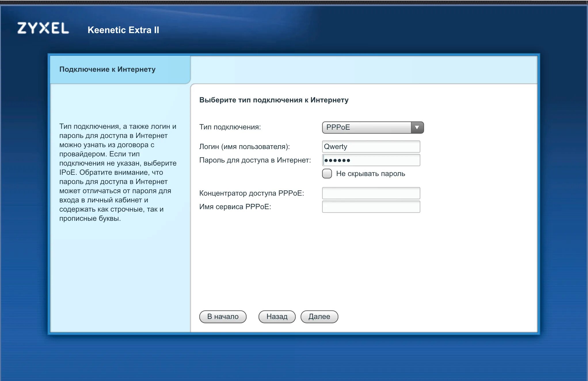Click the "Тип подключения:" label
Image resolution: width=588 pixels, height=381 pixels.
(230, 127)
